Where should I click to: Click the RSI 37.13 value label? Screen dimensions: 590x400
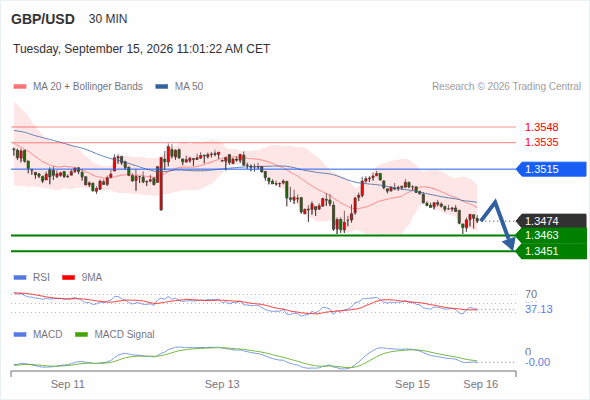(x=539, y=309)
